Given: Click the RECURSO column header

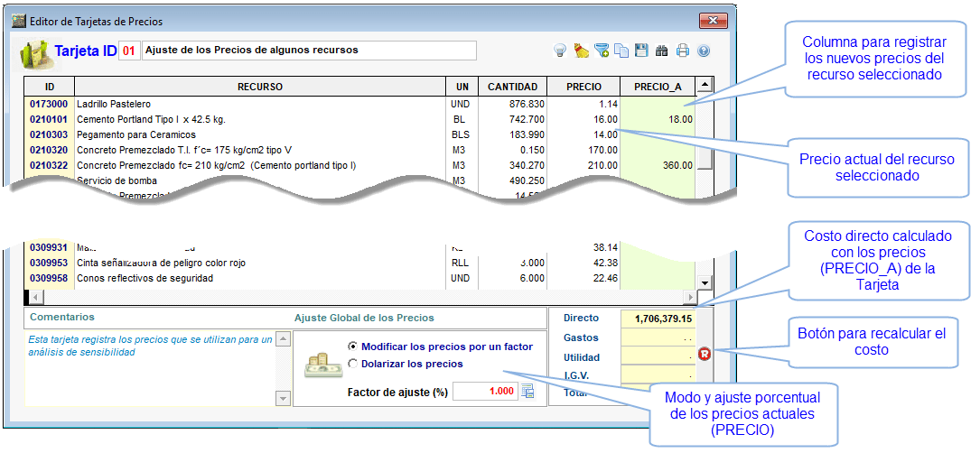Looking at the screenshot, I should coord(260,87).
